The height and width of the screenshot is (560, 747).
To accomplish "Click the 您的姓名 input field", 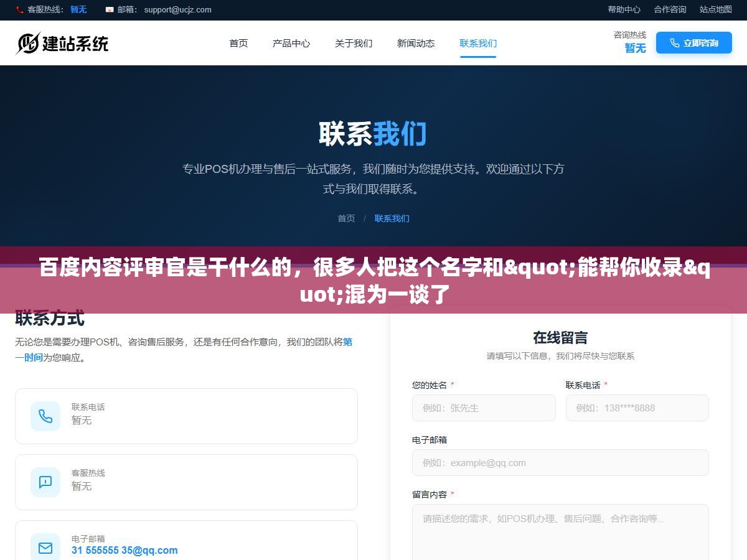I will 484,408.
